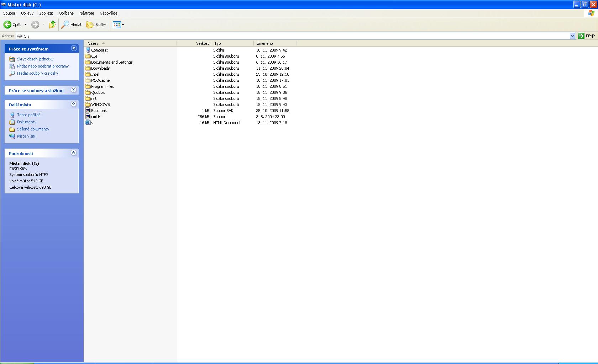Select the Boot.bak file icon
598x364 pixels.
(88, 111)
